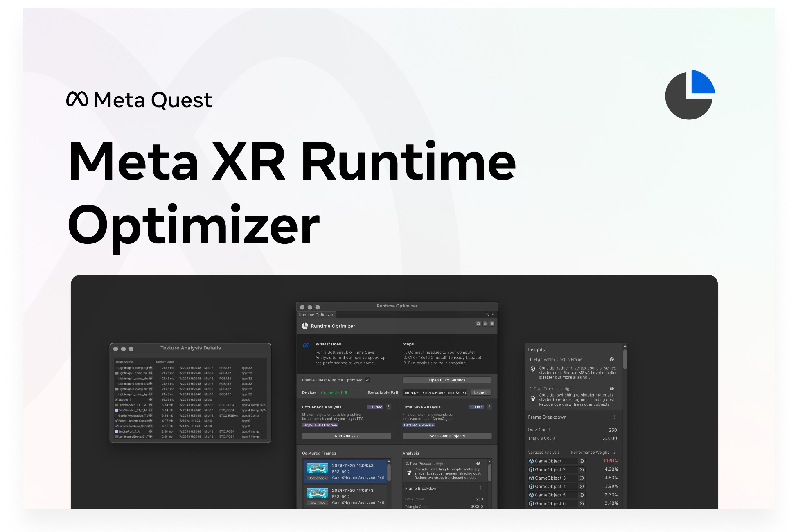The image size is (798, 532).
Task: Uncheck Enable Quest Runtime Optimizer
Action: [367, 380]
